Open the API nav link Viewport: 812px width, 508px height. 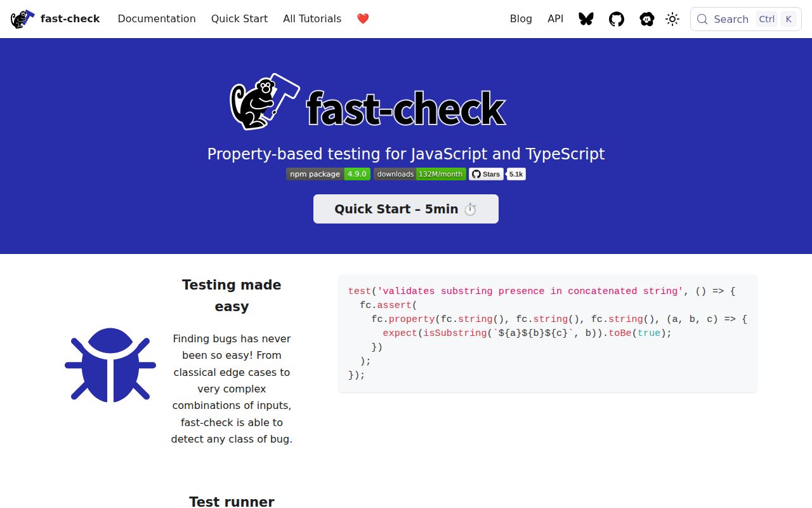click(555, 19)
